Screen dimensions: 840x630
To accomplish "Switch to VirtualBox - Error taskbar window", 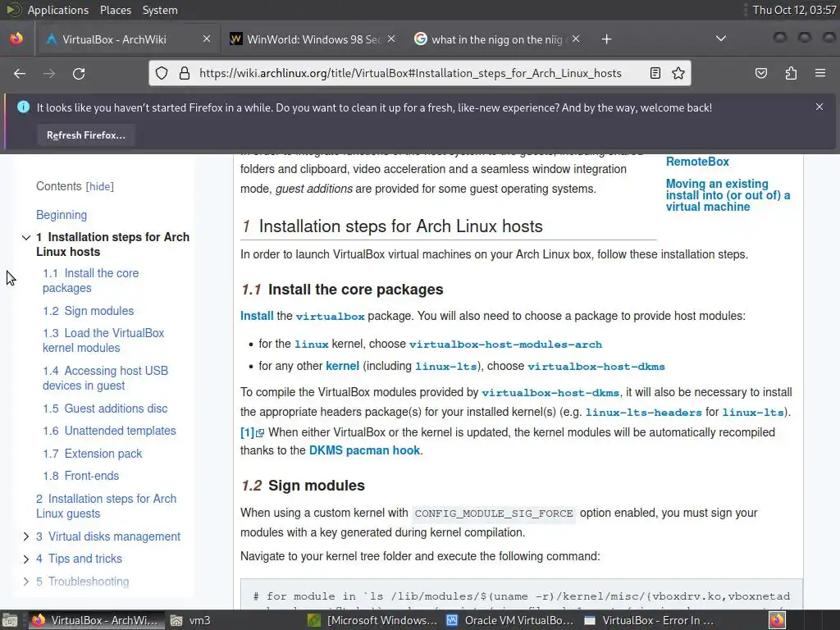I will coord(649,620).
